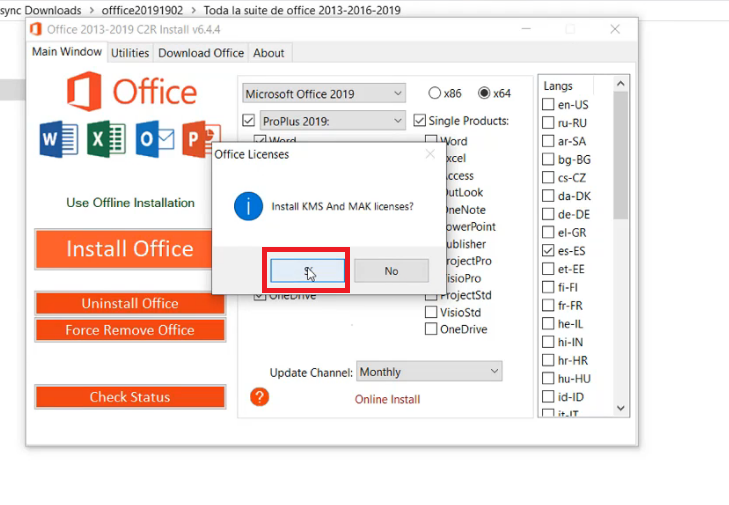
Task: Enable the en-US language checkbox
Action: pyautogui.click(x=548, y=104)
